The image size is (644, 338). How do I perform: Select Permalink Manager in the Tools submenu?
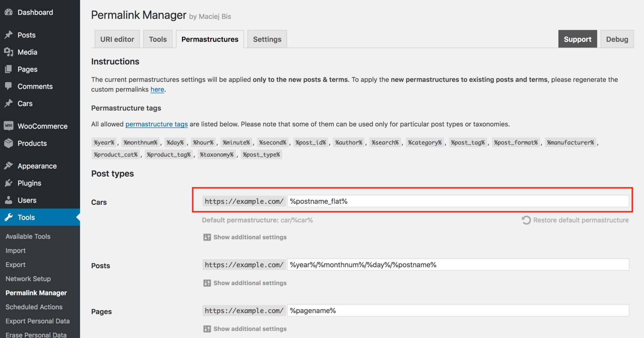pyautogui.click(x=36, y=293)
